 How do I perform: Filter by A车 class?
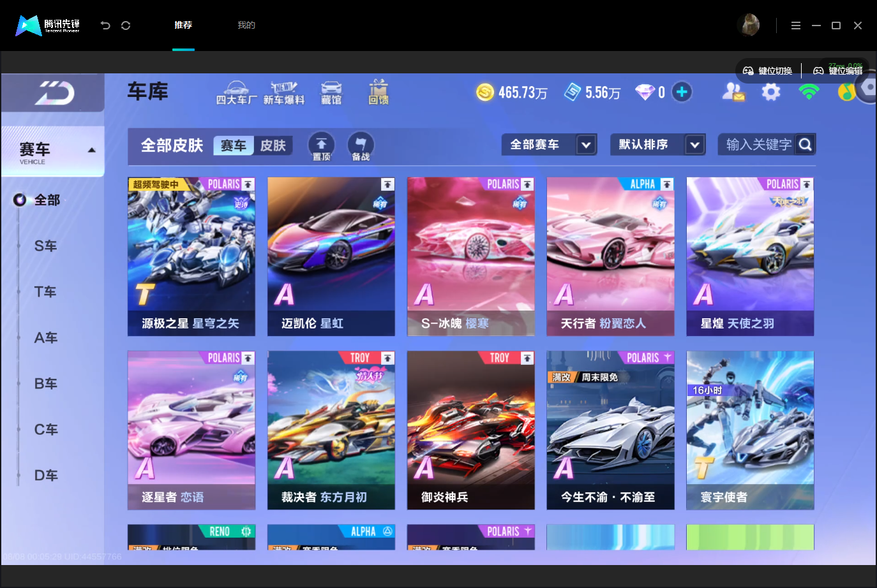[x=46, y=338]
